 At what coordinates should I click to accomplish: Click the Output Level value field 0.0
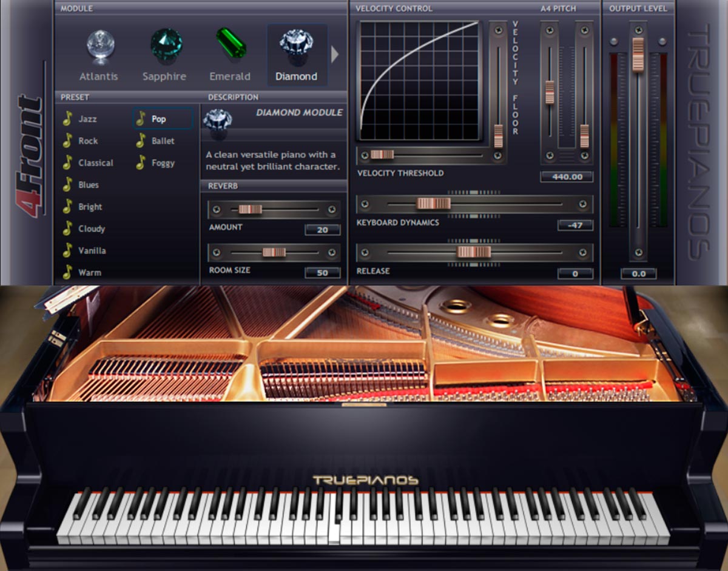(638, 274)
